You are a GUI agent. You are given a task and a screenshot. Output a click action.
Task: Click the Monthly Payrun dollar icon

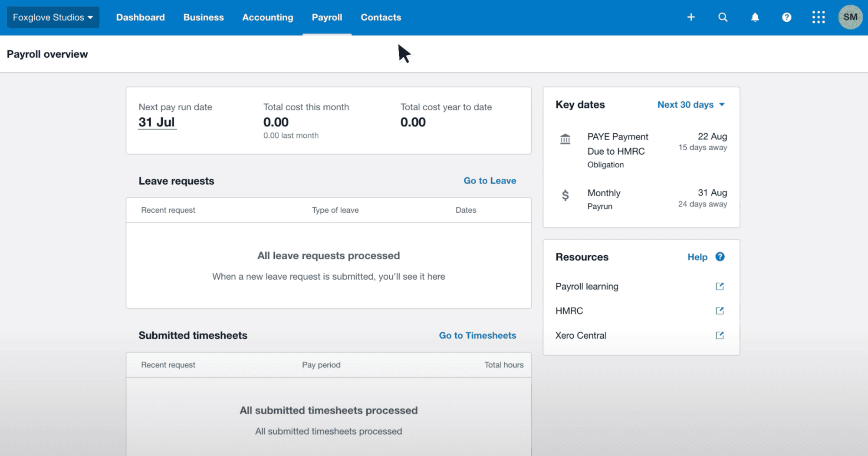coord(565,195)
